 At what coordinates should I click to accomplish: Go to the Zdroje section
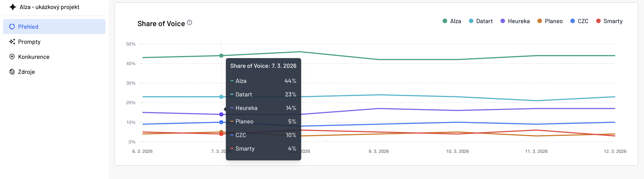coord(26,72)
